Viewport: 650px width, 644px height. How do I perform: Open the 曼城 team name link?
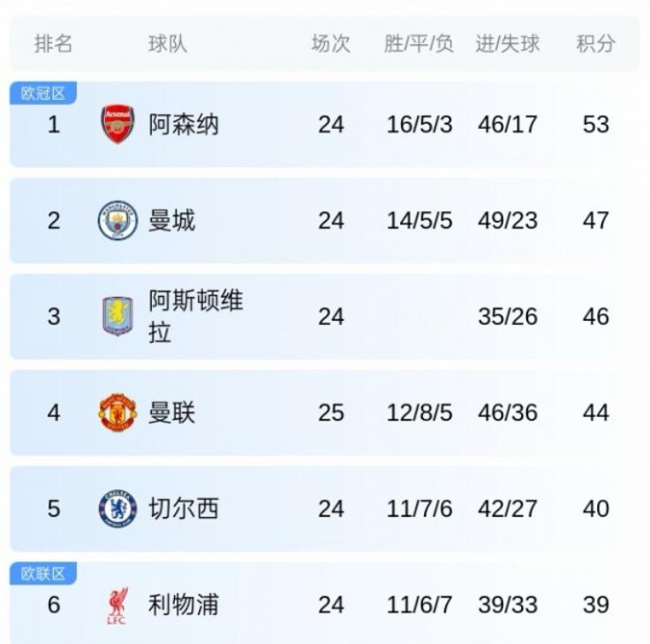(x=171, y=221)
